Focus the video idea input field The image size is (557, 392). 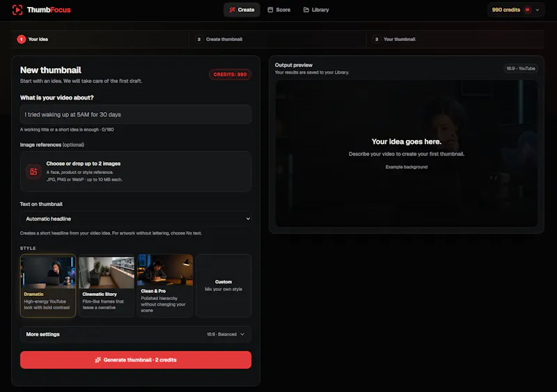pyautogui.click(x=136, y=114)
